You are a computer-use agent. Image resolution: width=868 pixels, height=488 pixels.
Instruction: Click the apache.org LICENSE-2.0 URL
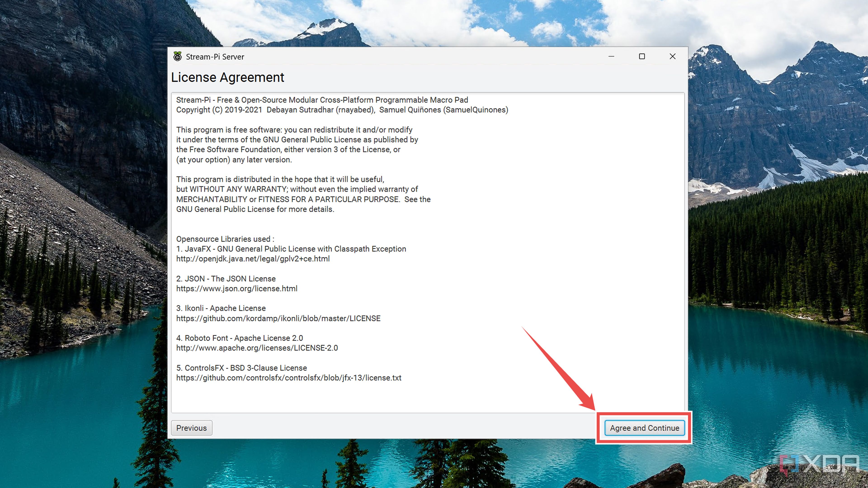click(257, 348)
